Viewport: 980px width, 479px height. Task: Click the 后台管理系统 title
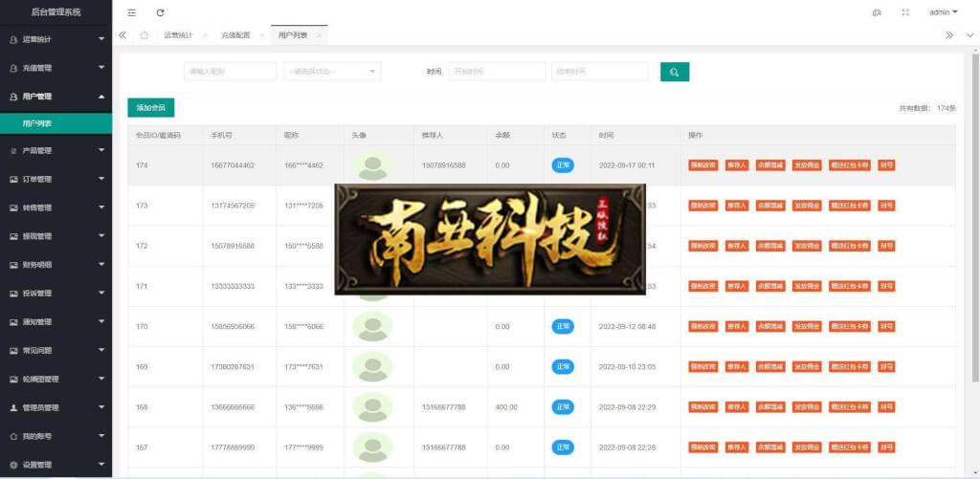(x=56, y=11)
